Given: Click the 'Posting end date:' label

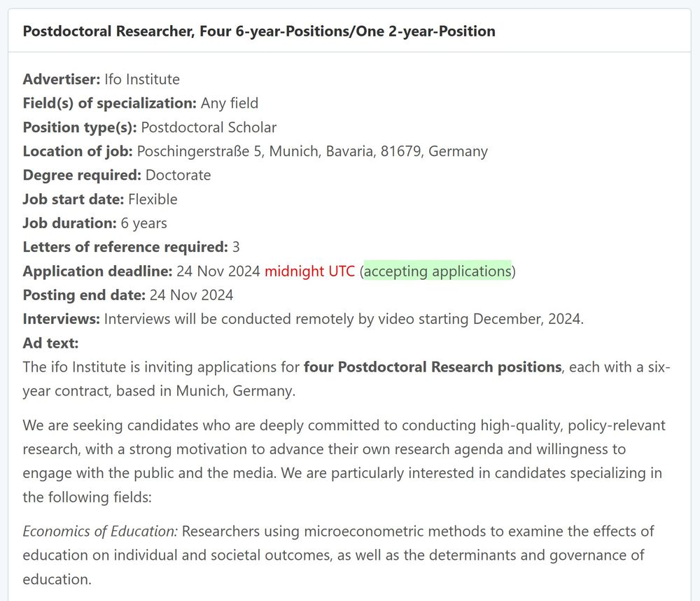Looking at the screenshot, I should click(x=85, y=295).
